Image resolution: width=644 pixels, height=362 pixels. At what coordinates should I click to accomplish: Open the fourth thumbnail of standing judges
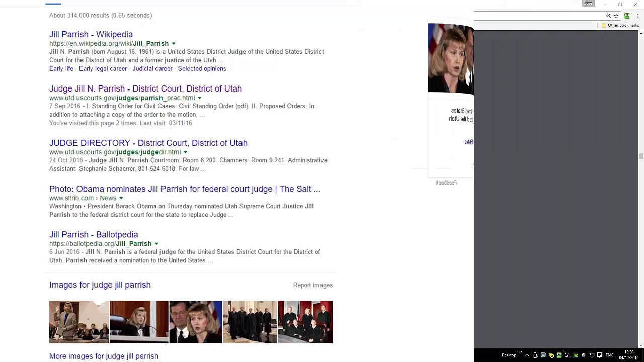[250, 322]
